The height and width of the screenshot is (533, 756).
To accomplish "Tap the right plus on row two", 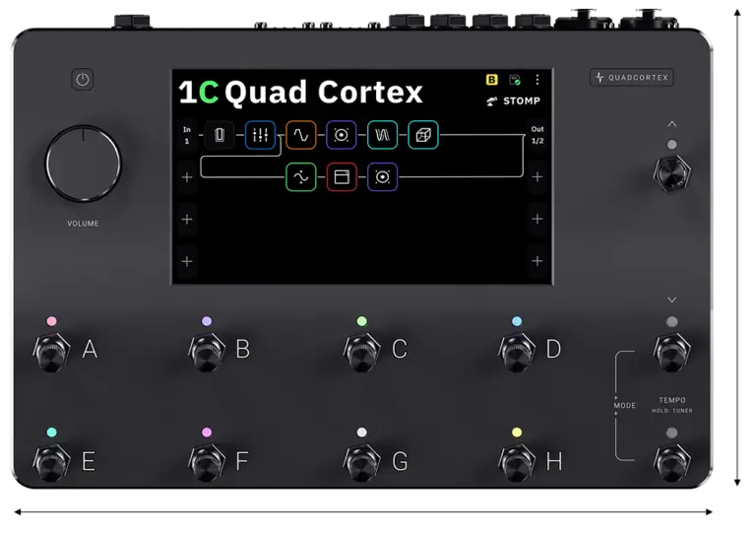I will (537, 177).
